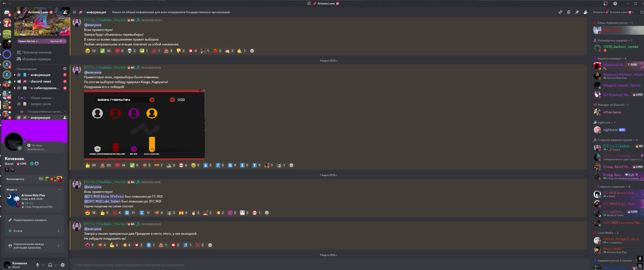The image size is (644, 270).
Task: Open the Discord home direct messages icon
Action: (x=7, y=12)
